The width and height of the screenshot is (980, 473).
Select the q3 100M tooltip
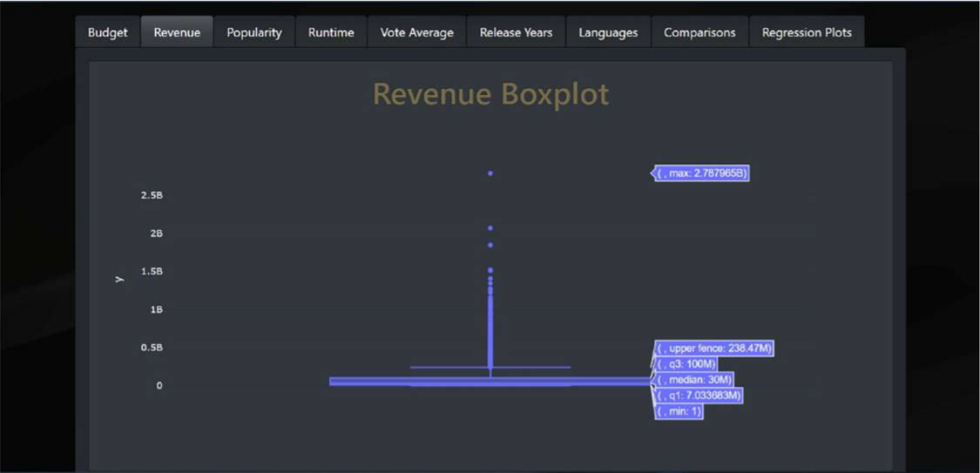click(x=685, y=364)
